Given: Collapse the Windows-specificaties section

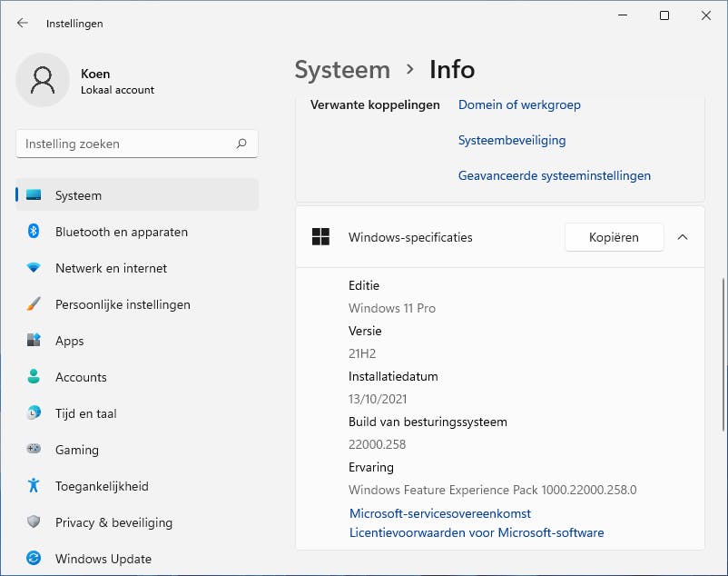Looking at the screenshot, I should [x=683, y=237].
